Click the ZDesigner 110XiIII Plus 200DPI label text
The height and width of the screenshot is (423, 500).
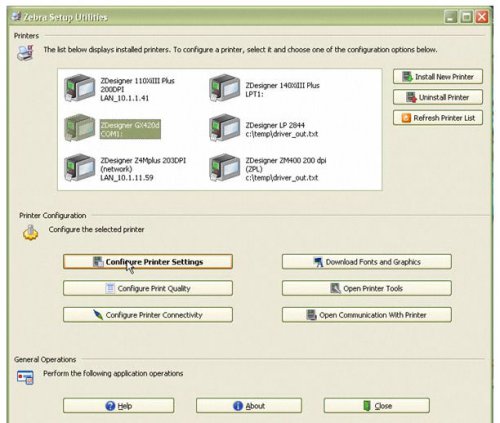(x=137, y=89)
